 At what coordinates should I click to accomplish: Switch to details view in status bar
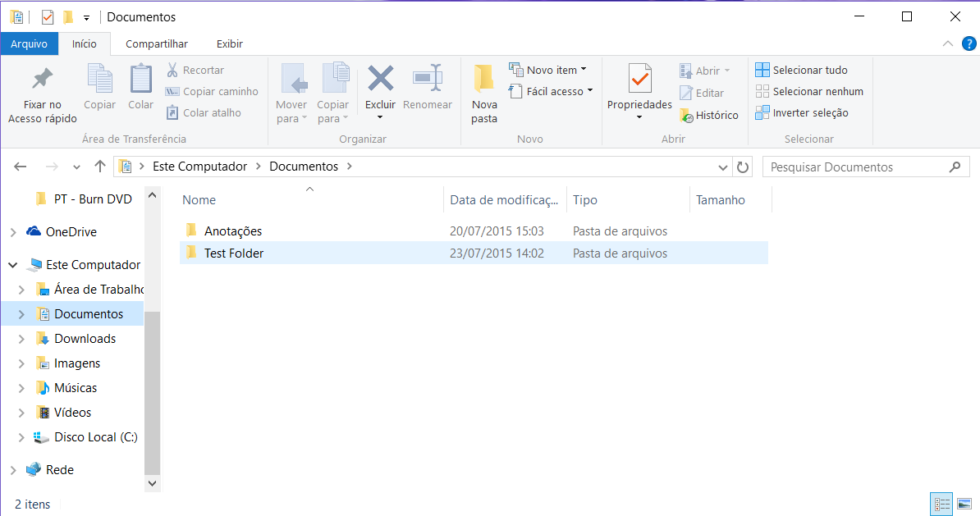941,504
